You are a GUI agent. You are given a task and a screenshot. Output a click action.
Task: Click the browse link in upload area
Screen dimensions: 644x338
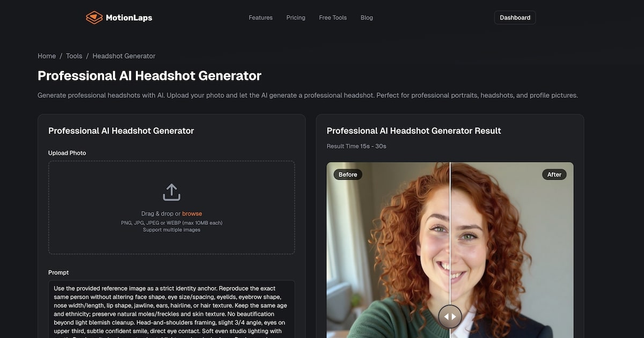[192, 214]
